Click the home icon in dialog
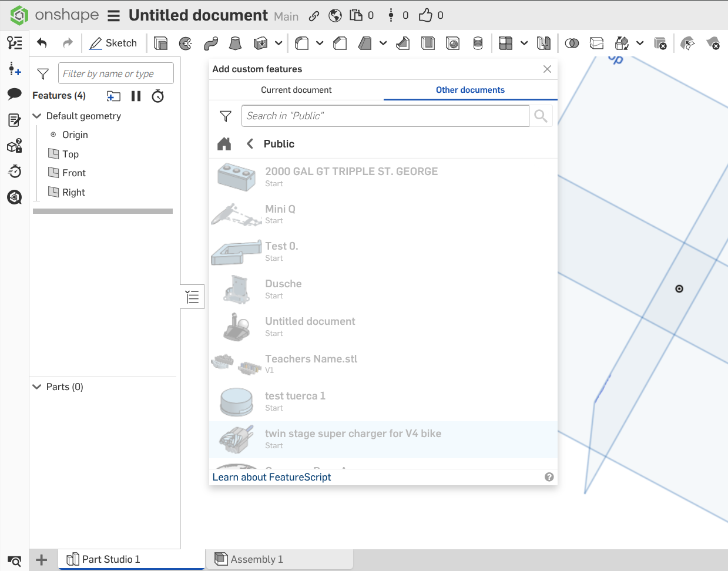 click(224, 144)
